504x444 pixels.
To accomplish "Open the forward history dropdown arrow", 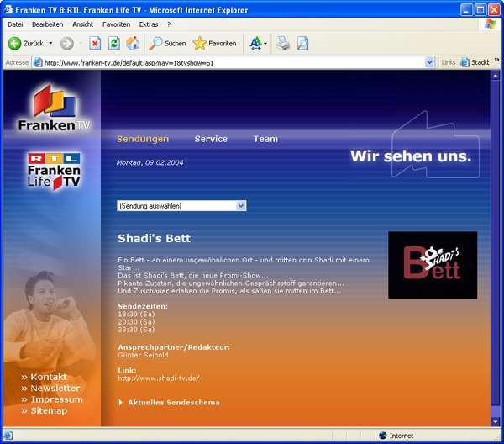I will [81, 43].
